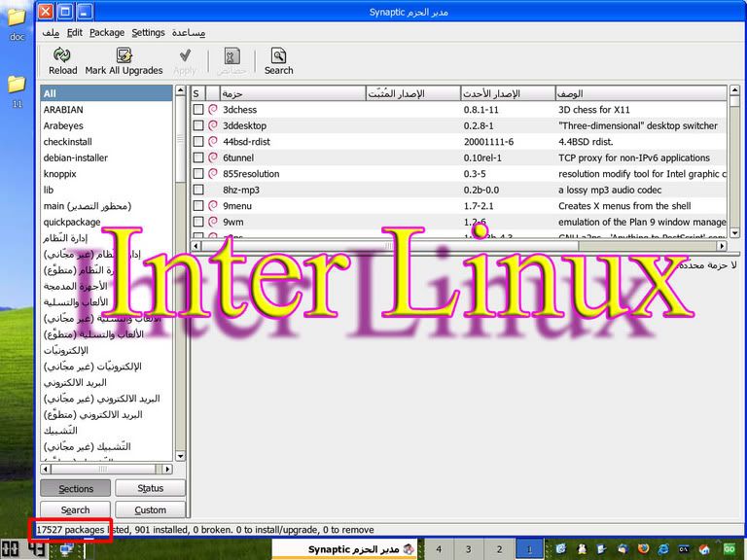This screenshot has height=560, width=747.
Task: Click the Custom filter button
Action: tap(150, 510)
